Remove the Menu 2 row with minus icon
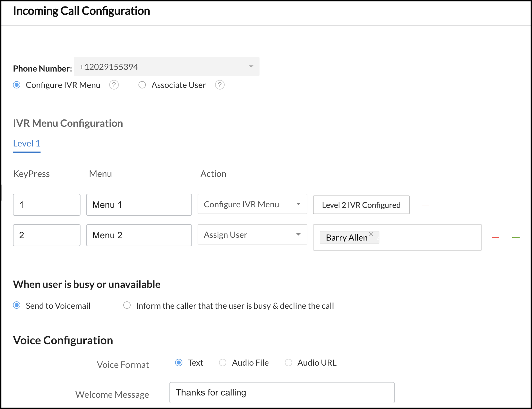This screenshot has width=532, height=409. [x=495, y=237]
